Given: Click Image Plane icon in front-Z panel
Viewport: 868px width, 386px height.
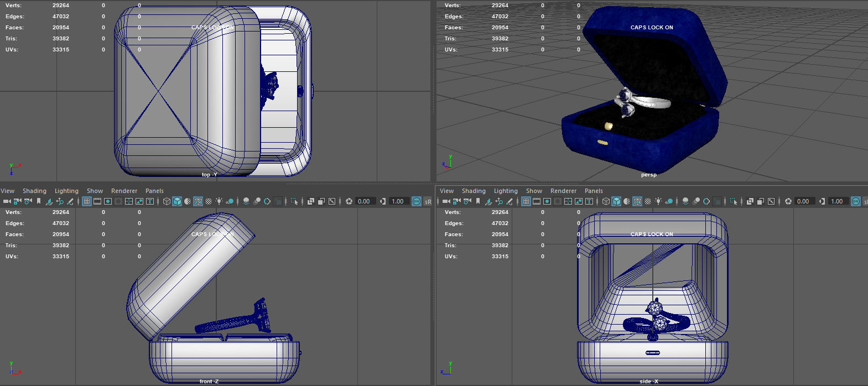Looking at the screenshot, I should (49, 201).
